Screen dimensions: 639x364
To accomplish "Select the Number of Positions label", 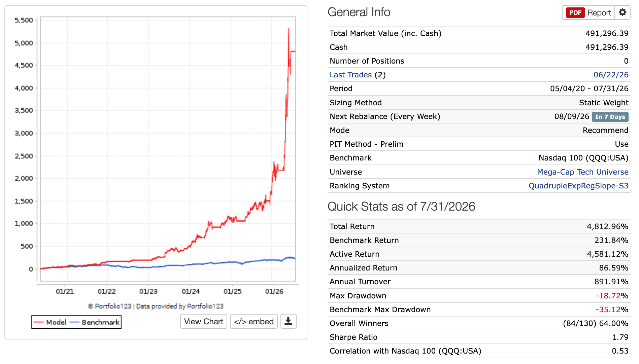I will click(x=367, y=61).
